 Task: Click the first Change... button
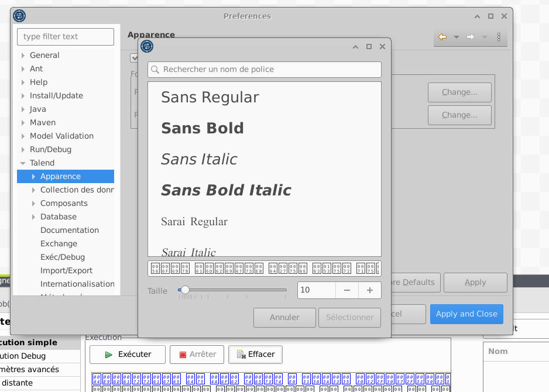pyautogui.click(x=459, y=92)
